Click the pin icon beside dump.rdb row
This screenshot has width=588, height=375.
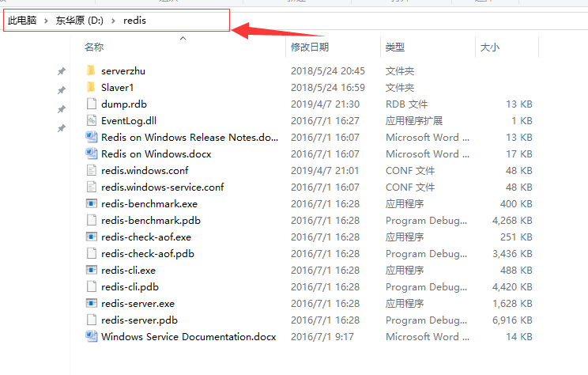click(x=62, y=110)
